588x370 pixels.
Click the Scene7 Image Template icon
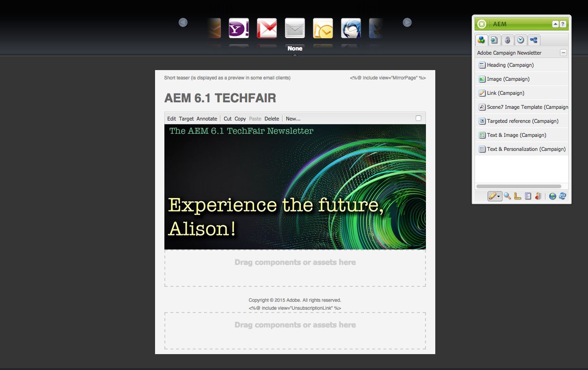[x=482, y=107]
